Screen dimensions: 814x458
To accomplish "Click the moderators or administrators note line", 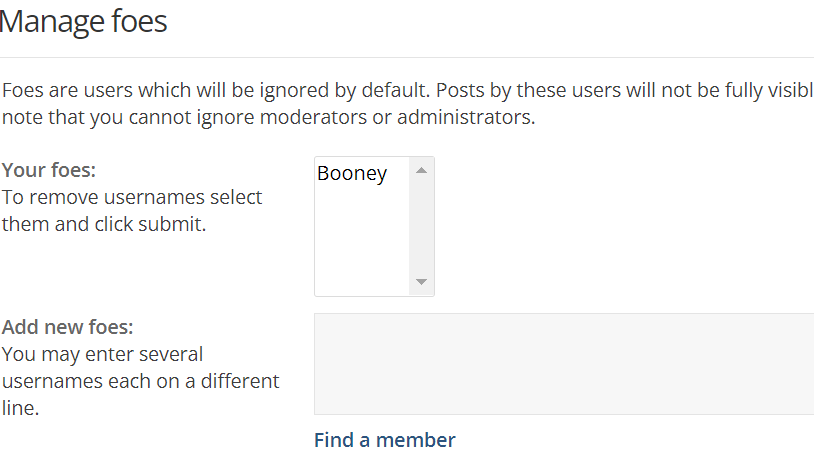I will (270, 117).
